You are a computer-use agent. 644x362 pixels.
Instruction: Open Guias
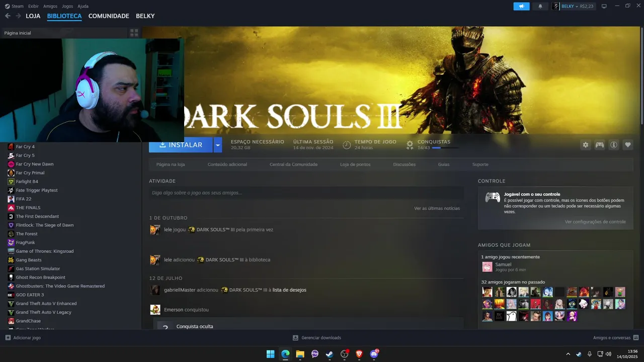[444, 164]
